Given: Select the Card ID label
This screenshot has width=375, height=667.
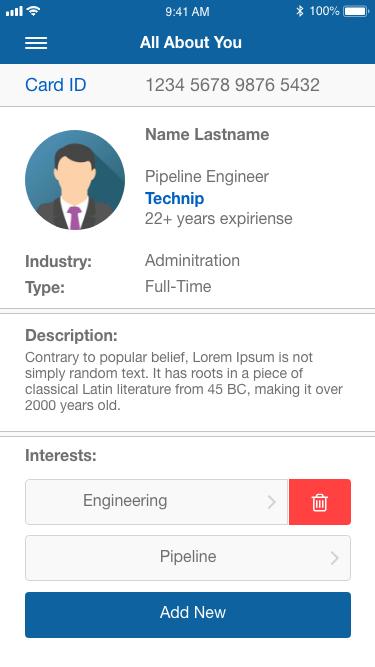Looking at the screenshot, I should point(56,85).
